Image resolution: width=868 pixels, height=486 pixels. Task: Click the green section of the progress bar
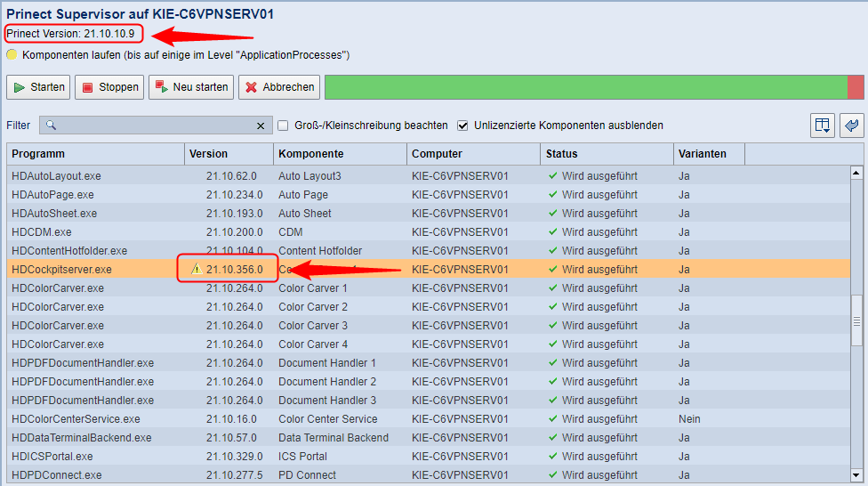coord(586,87)
